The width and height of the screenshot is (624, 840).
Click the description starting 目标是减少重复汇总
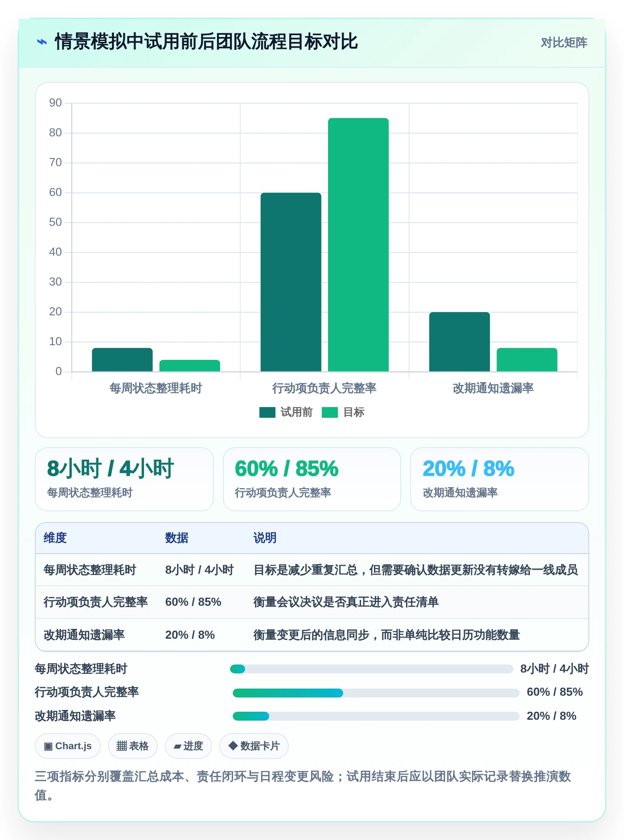point(415,570)
